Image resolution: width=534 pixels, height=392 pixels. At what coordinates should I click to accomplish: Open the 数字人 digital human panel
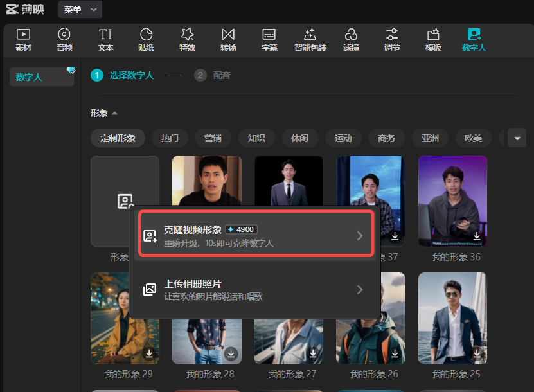(x=474, y=40)
